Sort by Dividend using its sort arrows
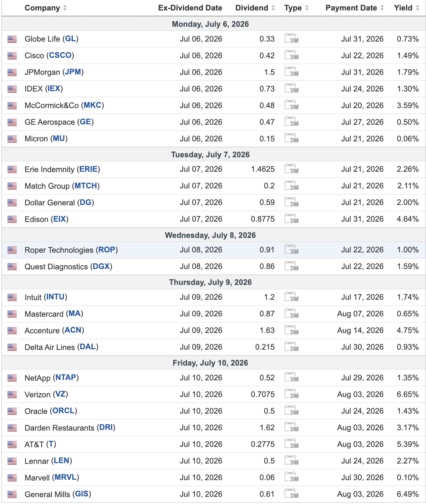Screen dimensions: 426x504 273,8
